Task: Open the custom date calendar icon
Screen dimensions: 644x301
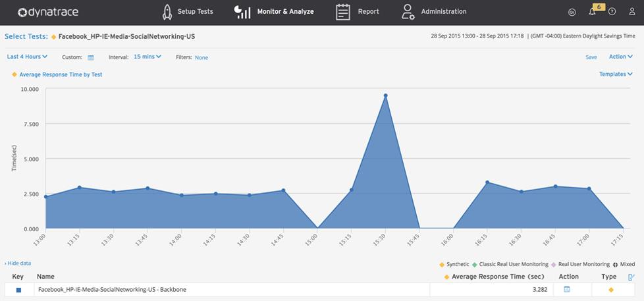Action: pyautogui.click(x=91, y=58)
